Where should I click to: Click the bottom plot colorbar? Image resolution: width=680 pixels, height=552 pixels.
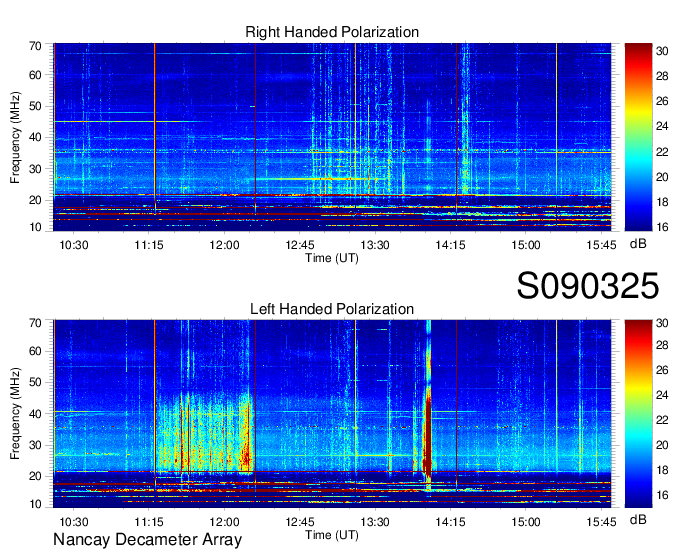tap(638, 413)
